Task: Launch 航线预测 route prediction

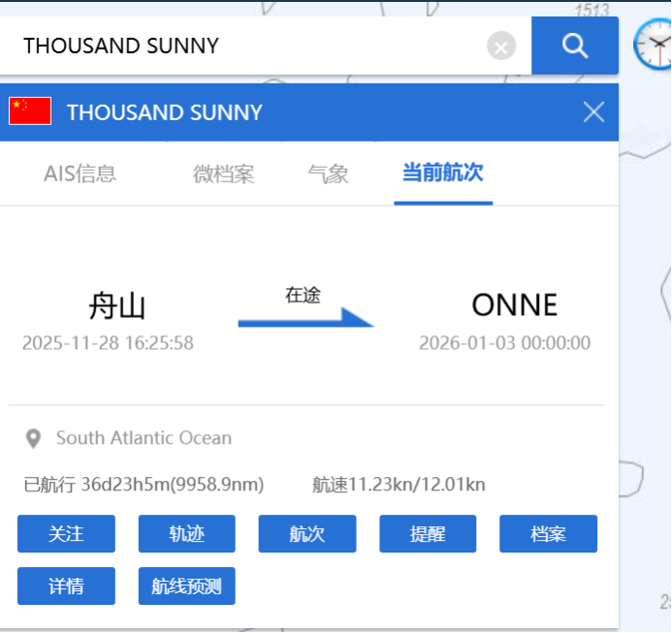Action: [x=186, y=586]
